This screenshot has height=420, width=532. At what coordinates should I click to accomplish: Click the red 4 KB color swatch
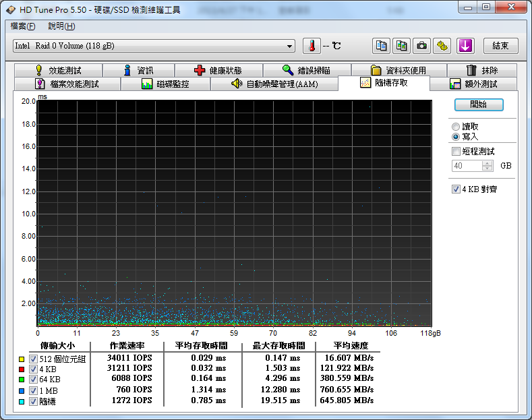22,369
